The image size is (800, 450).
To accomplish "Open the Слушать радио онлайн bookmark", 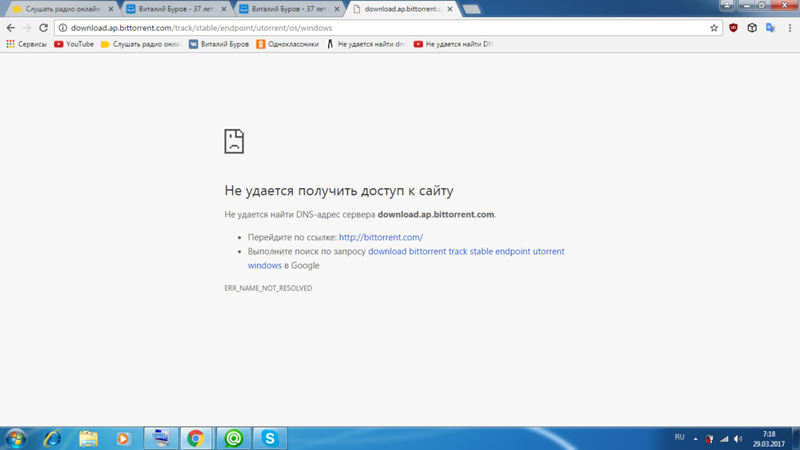I will (140, 44).
